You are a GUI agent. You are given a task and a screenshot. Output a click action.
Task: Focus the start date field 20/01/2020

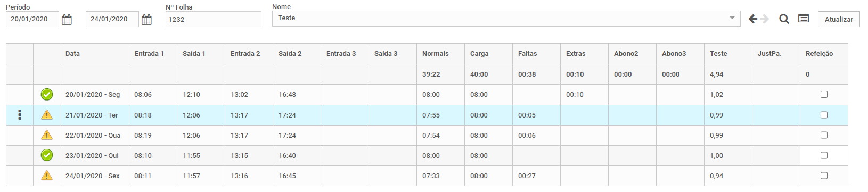pos(32,19)
